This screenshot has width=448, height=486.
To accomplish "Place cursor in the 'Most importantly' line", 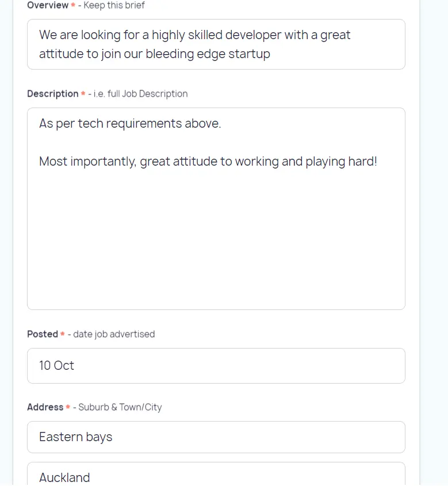I will click(208, 162).
